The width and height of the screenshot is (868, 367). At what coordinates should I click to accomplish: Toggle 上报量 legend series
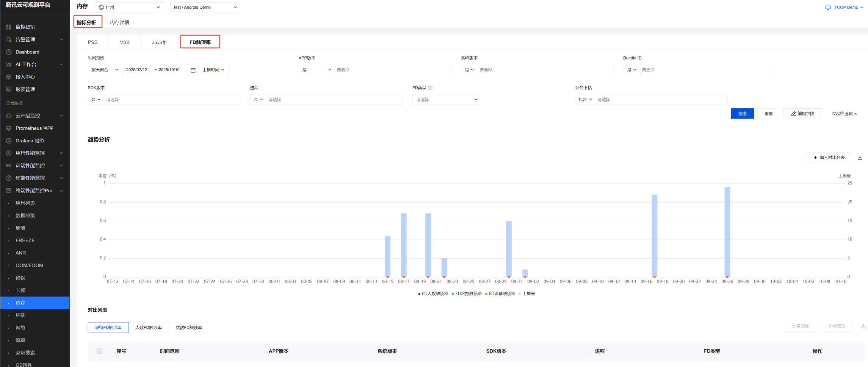tap(527, 294)
